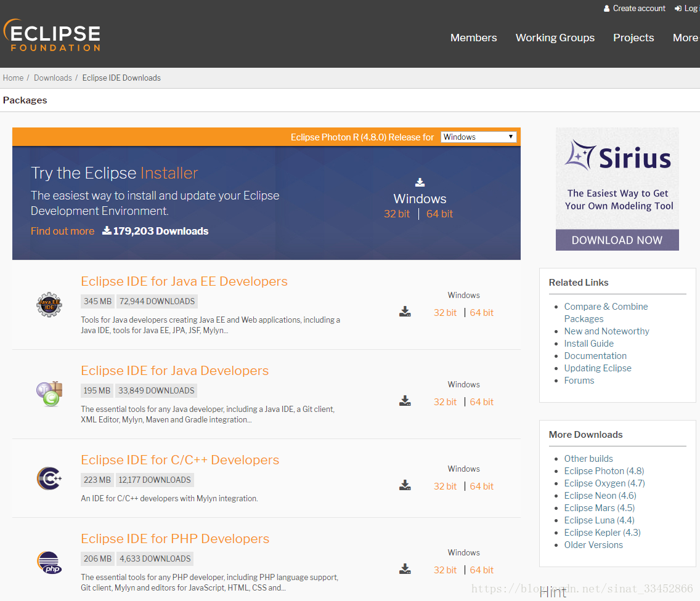This screenshot has width=700, height=601.
Task: Open Older Versions link
Action: coord(593,545)
